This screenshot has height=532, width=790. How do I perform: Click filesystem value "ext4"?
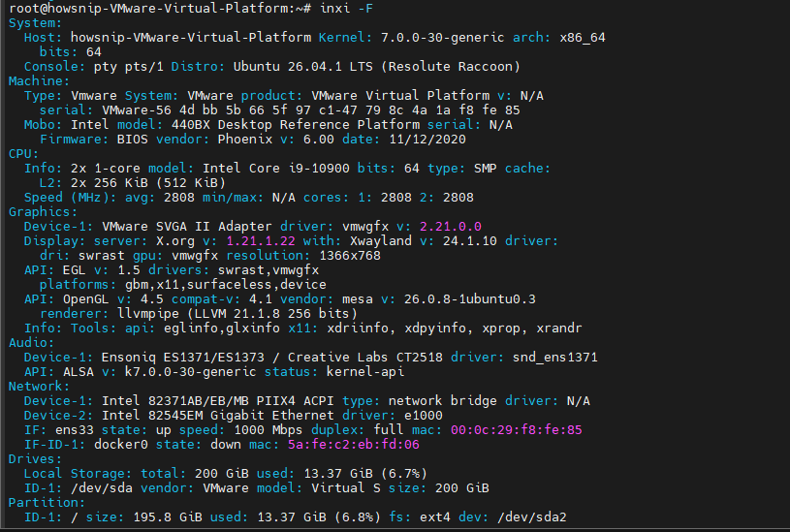[435, 517]
